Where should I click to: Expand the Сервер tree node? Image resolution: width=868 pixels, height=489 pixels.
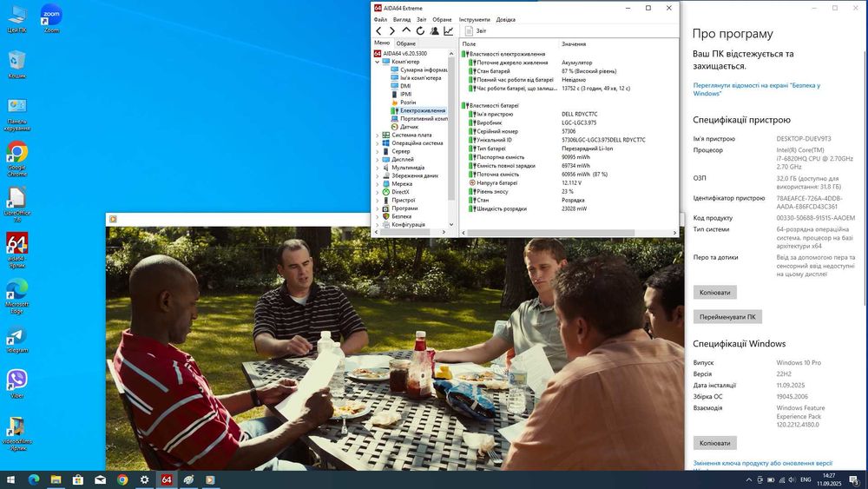click(377, 151)
